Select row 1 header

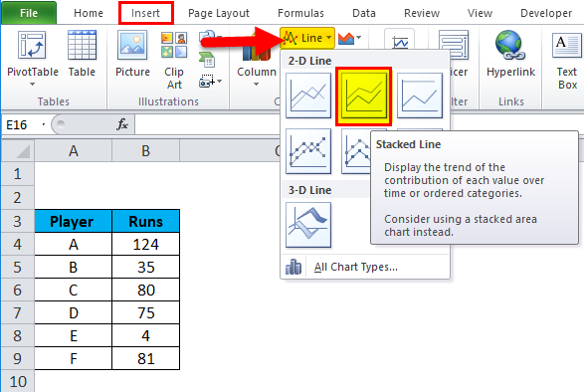click(18, 174)
